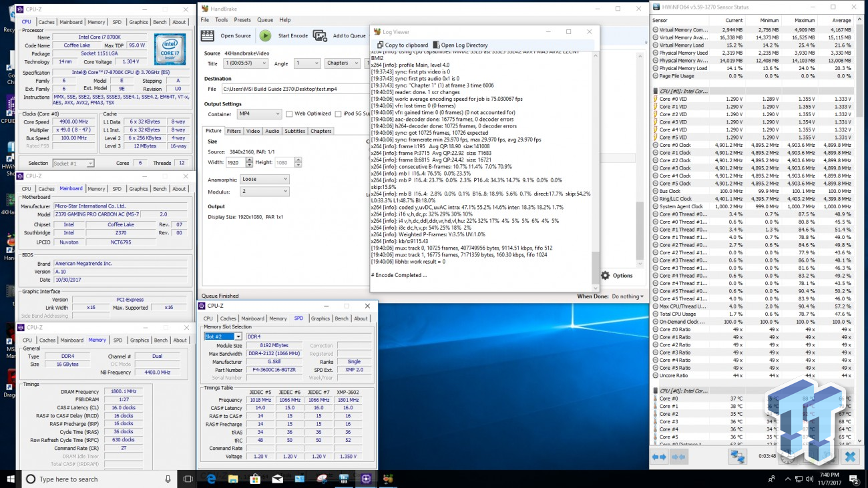This screenshot has height=488, width=868.
Task: Open the Container MP4 dropdown
Action: (x=259, y=114)
